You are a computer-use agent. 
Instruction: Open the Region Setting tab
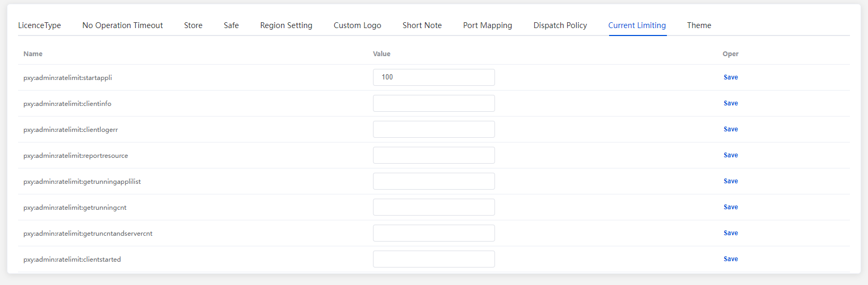[x=286, y=25]
